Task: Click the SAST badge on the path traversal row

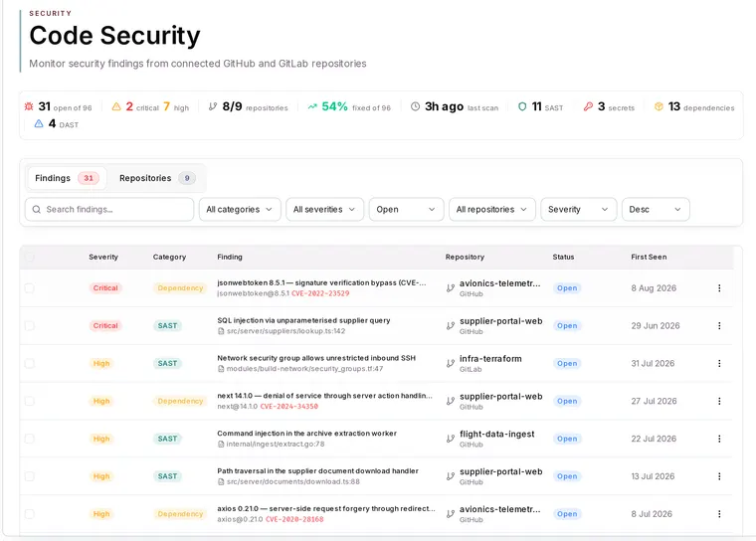Action: click(167, 476)
